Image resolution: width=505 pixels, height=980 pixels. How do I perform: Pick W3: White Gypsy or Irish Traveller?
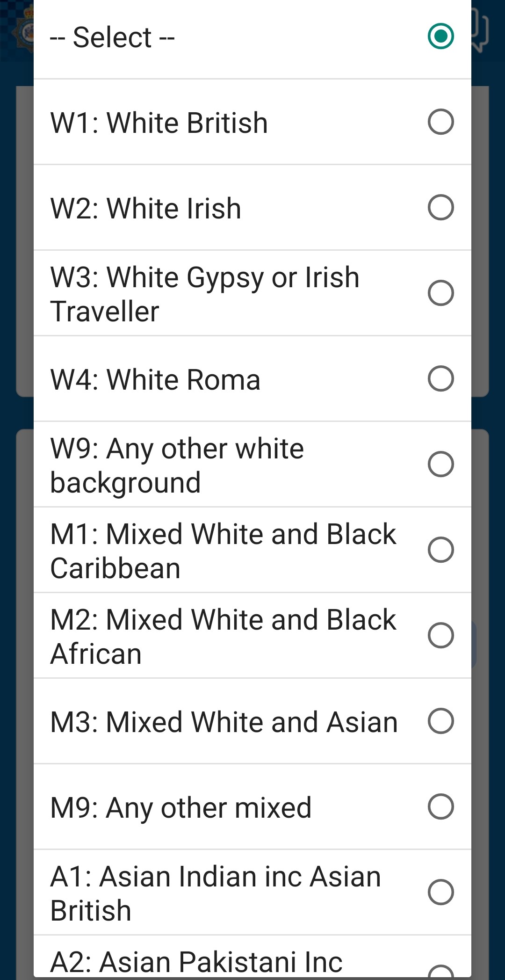click(252, 293)
